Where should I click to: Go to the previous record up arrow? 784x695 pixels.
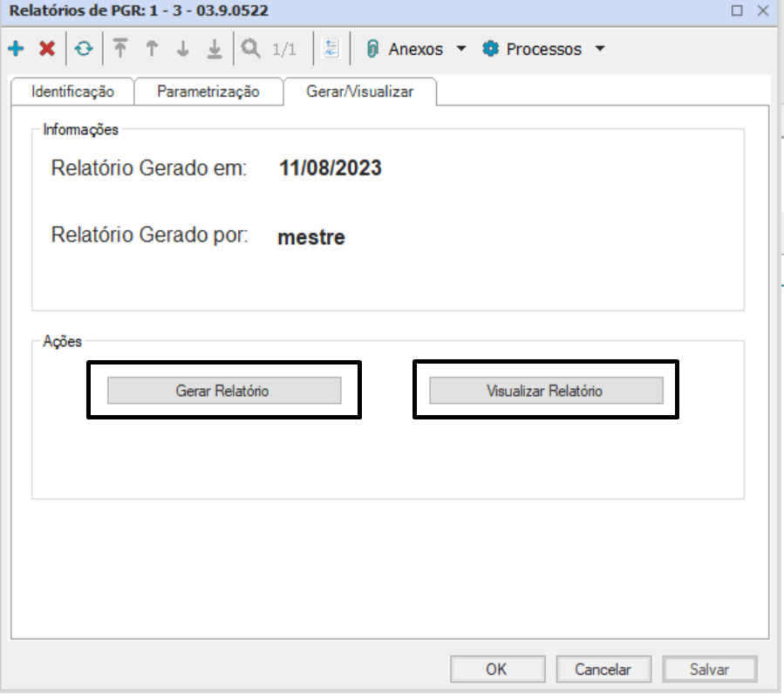(152, 49)
